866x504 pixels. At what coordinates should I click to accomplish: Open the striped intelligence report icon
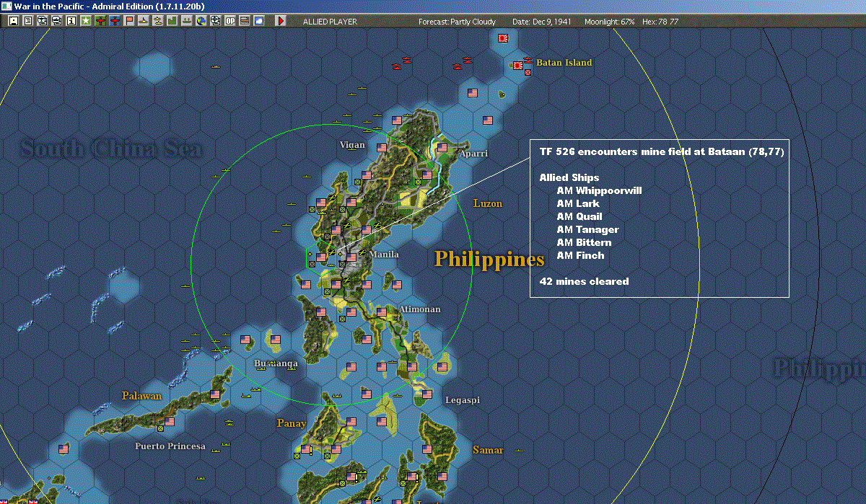click(x=244, y=21)
